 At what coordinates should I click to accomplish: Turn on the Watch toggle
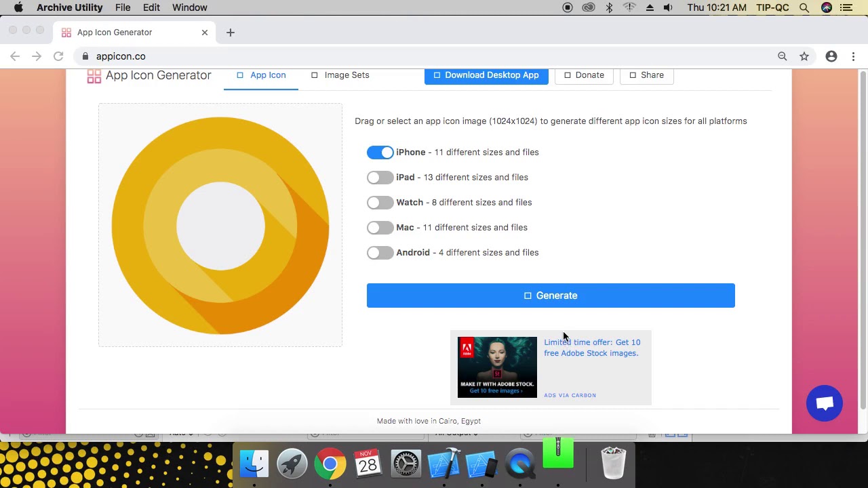[x=380, y=203]
